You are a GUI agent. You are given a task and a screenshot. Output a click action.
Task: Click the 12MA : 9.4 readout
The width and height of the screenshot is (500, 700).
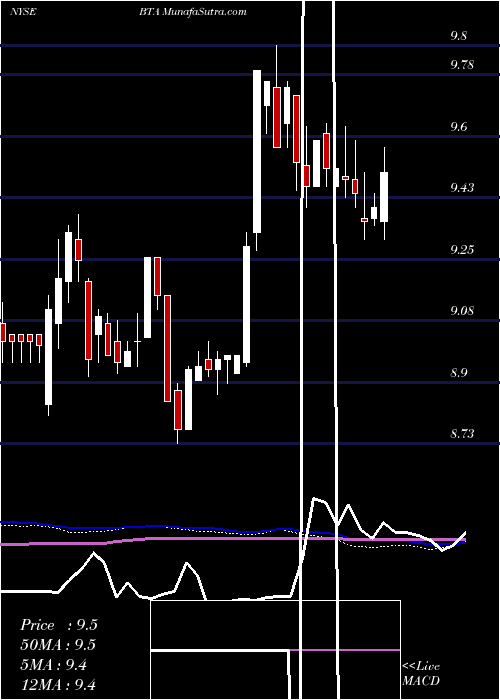point(58,685)
